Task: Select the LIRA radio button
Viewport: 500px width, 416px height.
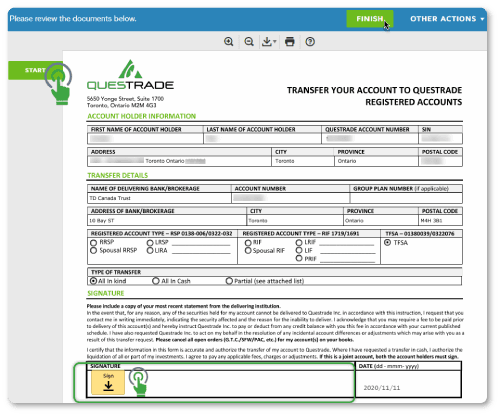Action: coord(150,250)
